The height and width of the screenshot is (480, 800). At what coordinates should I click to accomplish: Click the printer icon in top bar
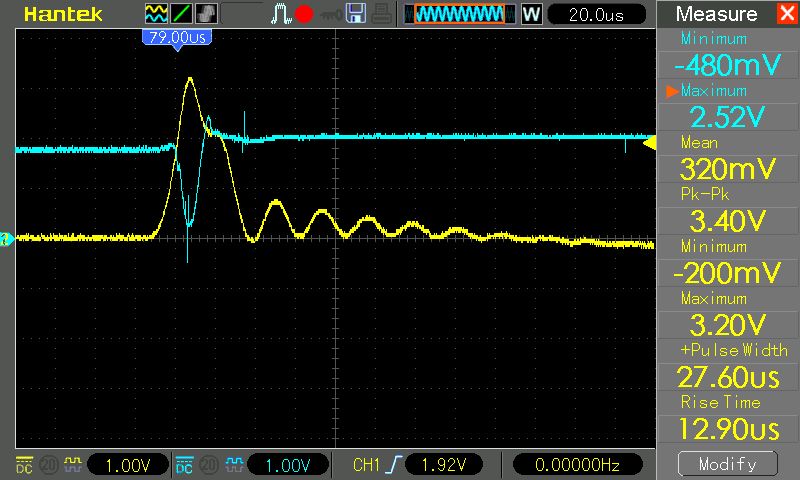click(382, 14)
